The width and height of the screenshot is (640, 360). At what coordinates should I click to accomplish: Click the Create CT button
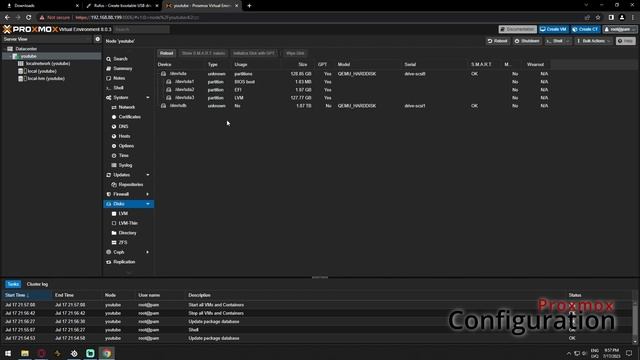click(x=585, y=29)
